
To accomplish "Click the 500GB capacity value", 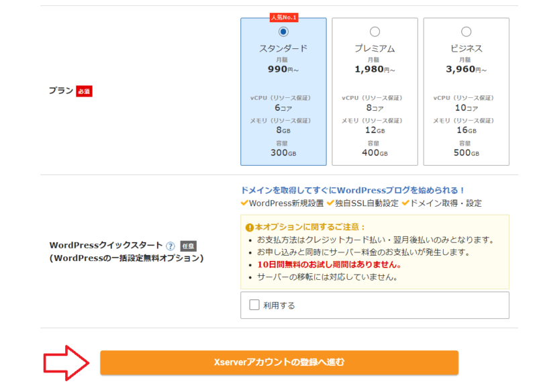I will point(466,152).
